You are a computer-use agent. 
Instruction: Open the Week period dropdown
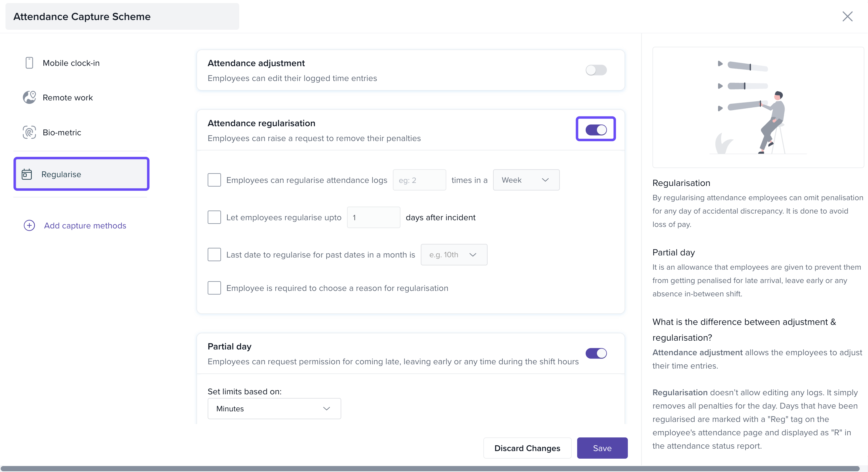[526, 180]
